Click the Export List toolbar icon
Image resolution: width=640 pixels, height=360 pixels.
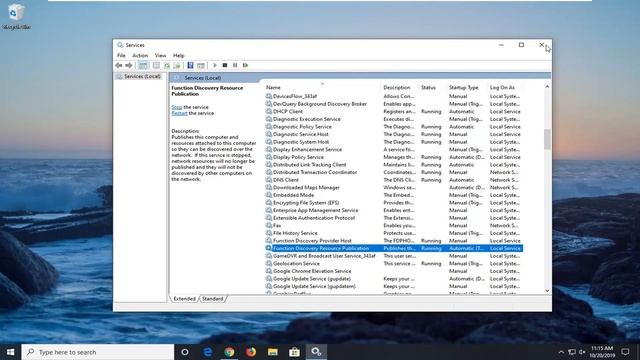coord(177,65)
